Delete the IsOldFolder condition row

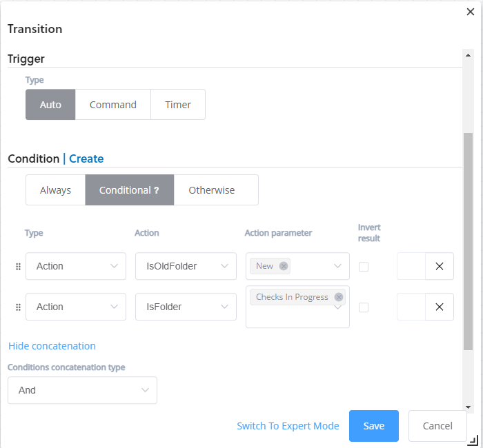click(440, 266)
